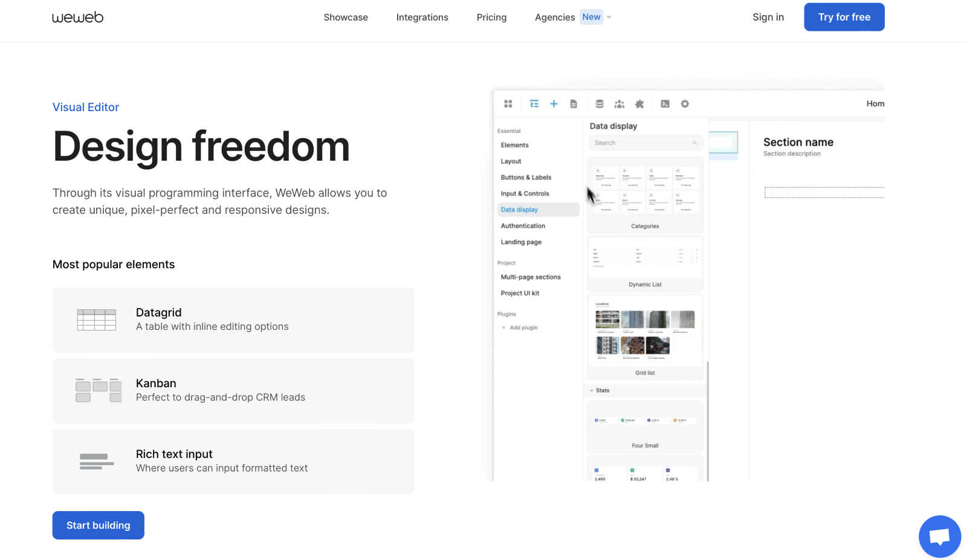The width and height of the screenshot is (967, 560).
Task: Click the Data display panel scrollbar
Action: [x=707, y=421]
